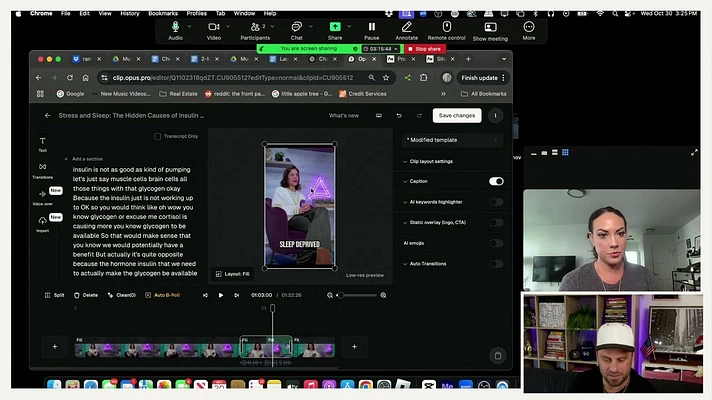Click the Auto B-Roll tool
This screenshot has height=400, width=712.
[x=163, y=295]
